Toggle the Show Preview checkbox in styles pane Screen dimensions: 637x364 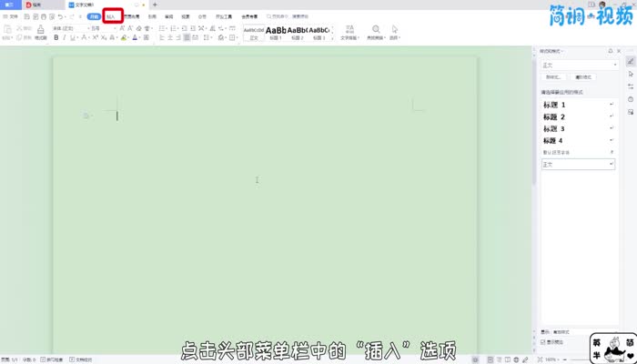pyautogui.click(x=544, y=342)
